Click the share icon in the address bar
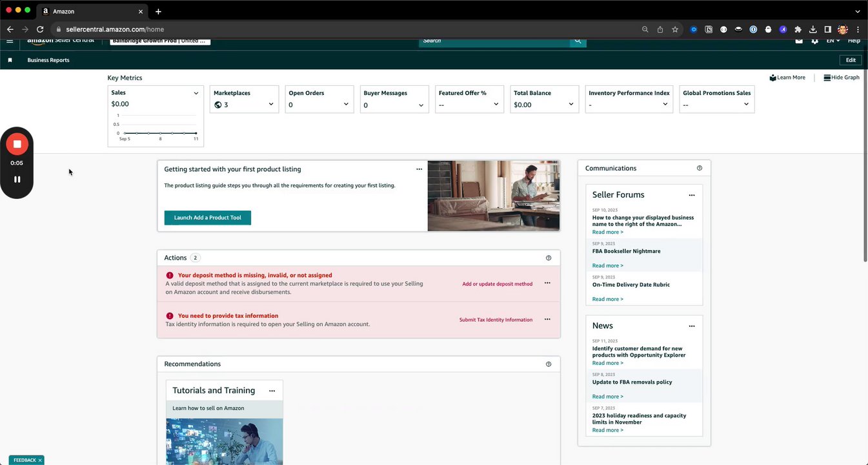868x465 pixels. [660, 29]
